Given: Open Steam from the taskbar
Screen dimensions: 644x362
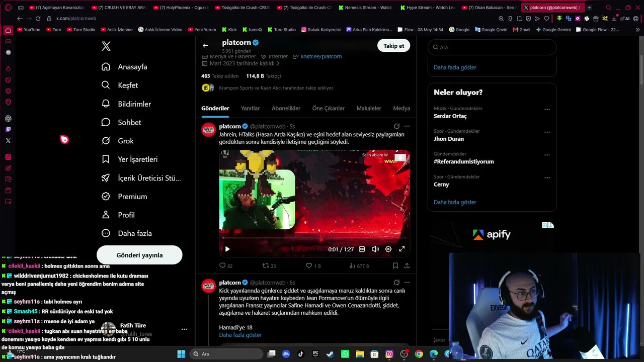Looking at the screenshot, I should pyautogui.click(x=330, y=354).
